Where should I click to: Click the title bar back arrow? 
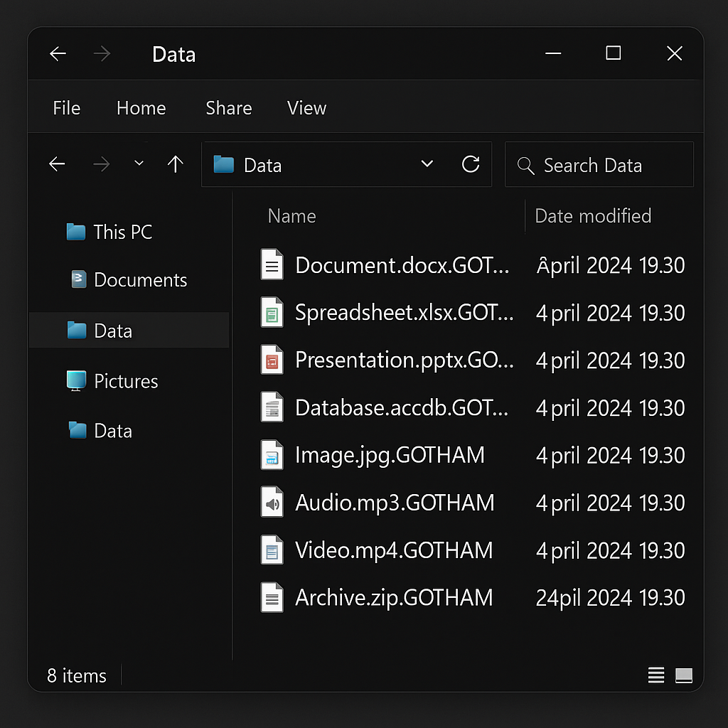click(58, 54)
